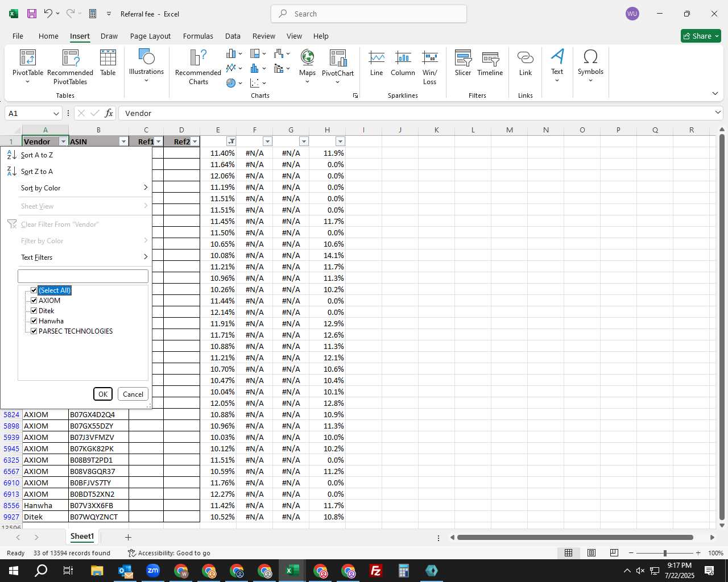The image size is (728, 582).
Task: Choose Sort Z to A
Action: (x=76, y=172)
